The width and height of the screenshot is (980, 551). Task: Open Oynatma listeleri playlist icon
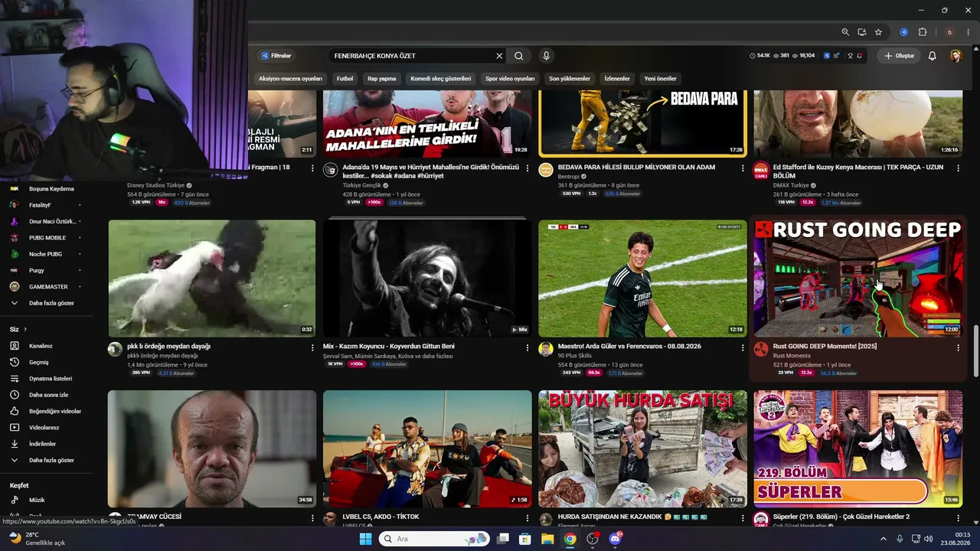click(14, 379)
